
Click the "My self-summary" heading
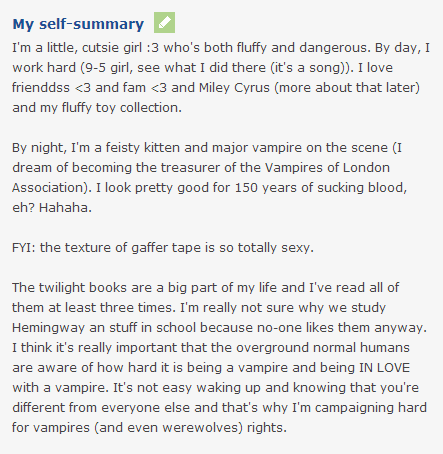click(78, 24)
